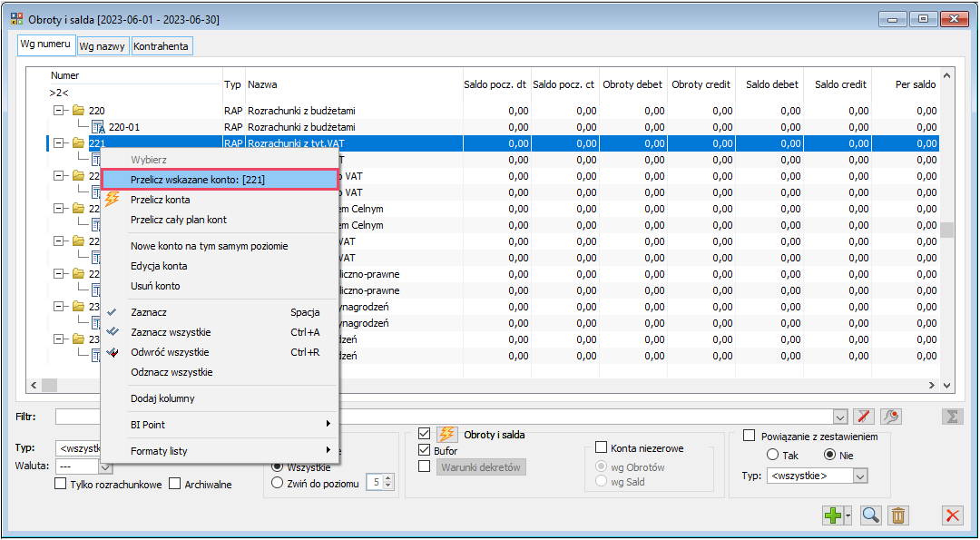Click the vertical scrollbar up arrow
This screenshot has width=980, height=540.
click(946, 76)
